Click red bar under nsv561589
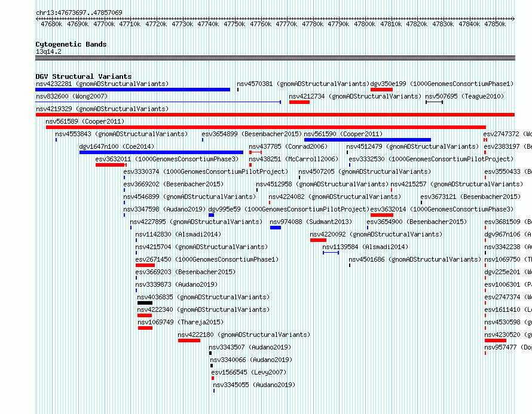This screenshot has width=532, height=414. click(266, 127)
